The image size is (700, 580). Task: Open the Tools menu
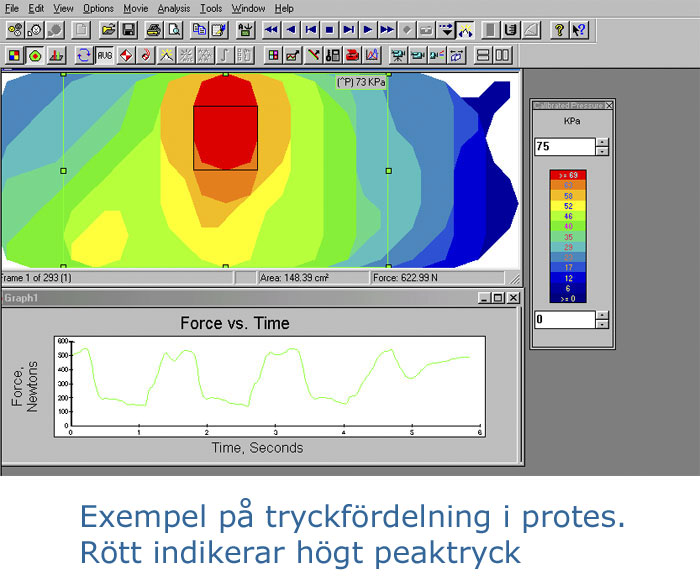(210, 8)
